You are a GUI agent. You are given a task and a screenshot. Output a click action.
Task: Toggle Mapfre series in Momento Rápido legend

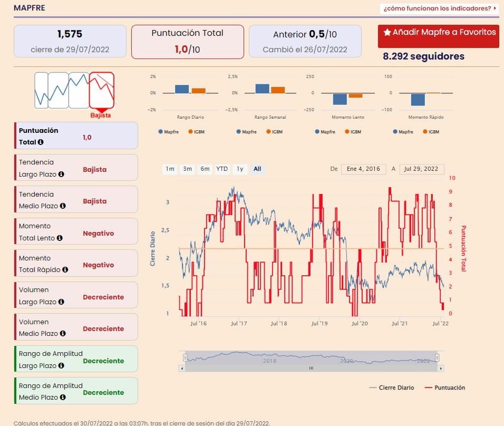pyautogui.click(x=403, y=132)
